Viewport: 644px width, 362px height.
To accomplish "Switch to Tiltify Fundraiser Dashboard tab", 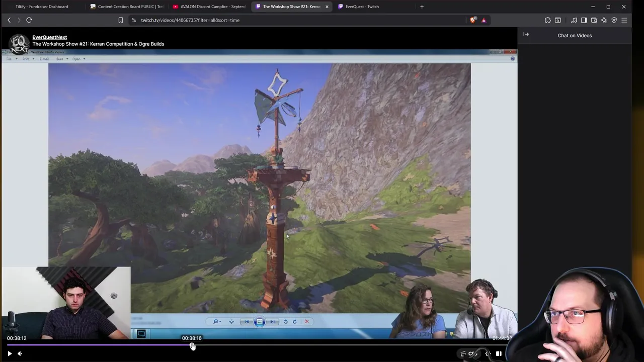I will 42,7.
